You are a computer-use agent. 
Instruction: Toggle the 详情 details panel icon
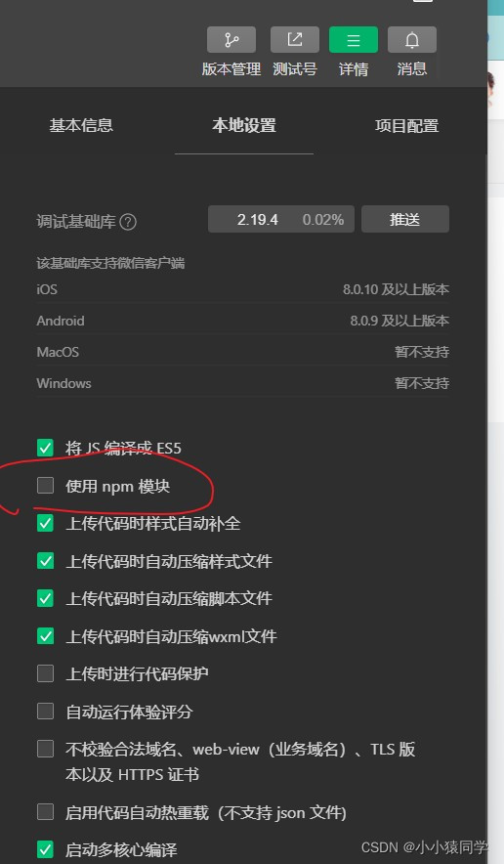353,40
